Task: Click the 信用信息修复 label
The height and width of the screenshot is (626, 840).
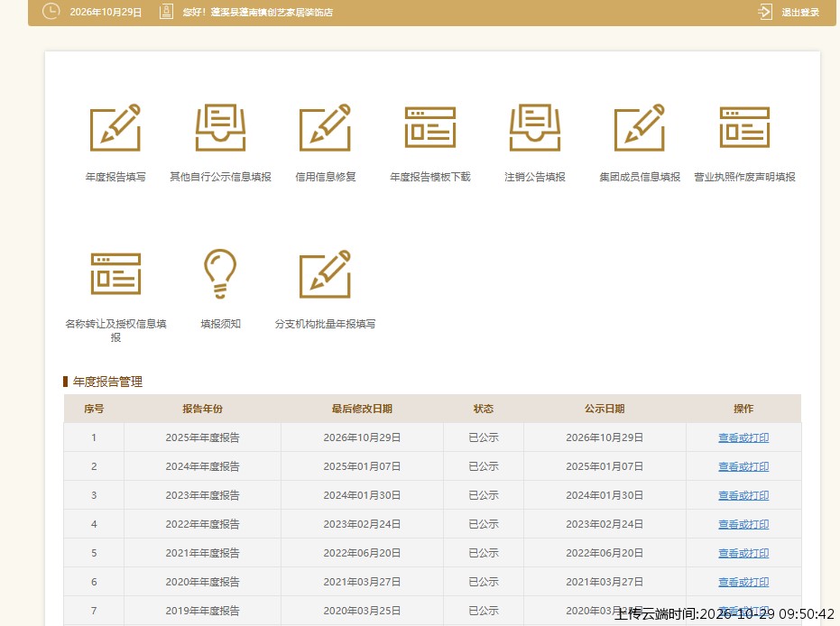Action: coord(325,177)
